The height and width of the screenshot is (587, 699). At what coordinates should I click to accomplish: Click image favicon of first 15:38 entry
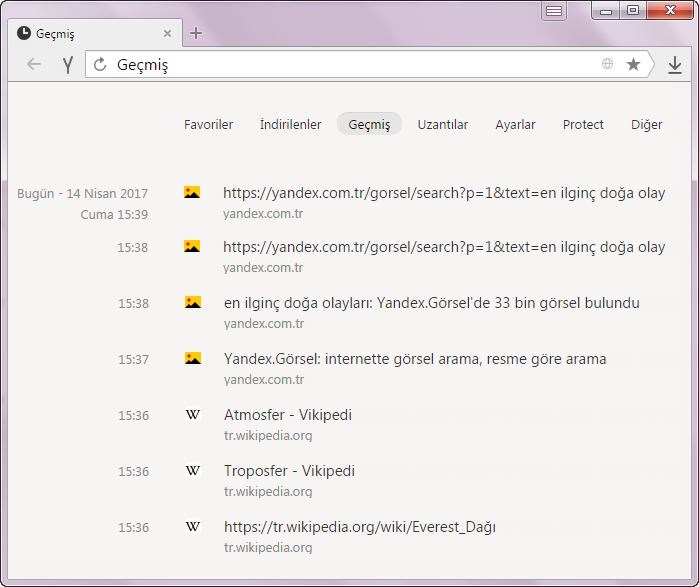192,246
